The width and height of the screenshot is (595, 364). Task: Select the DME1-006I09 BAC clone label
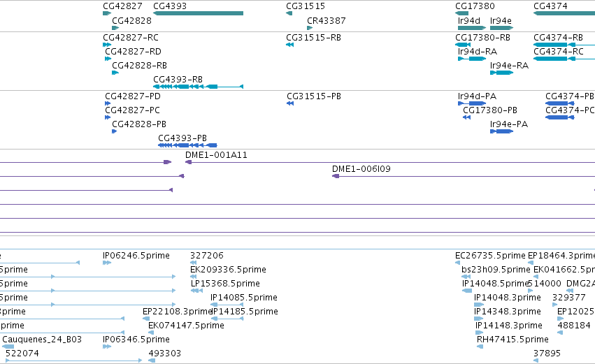point(361,169)
